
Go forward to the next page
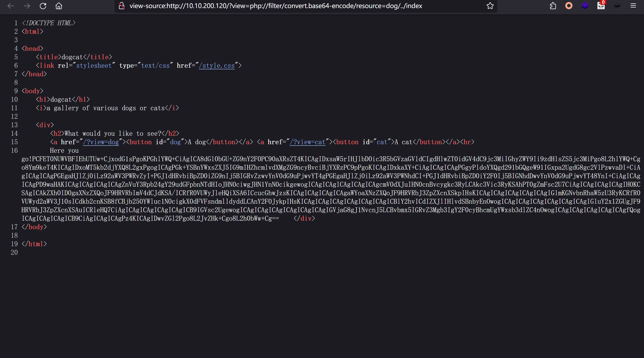pyautogui.click(x=27, y=6)
